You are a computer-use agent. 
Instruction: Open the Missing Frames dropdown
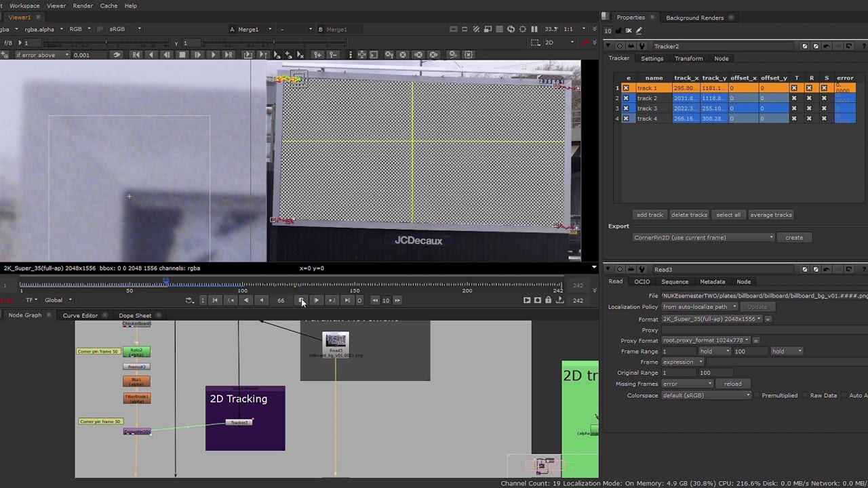pos(687,384)
